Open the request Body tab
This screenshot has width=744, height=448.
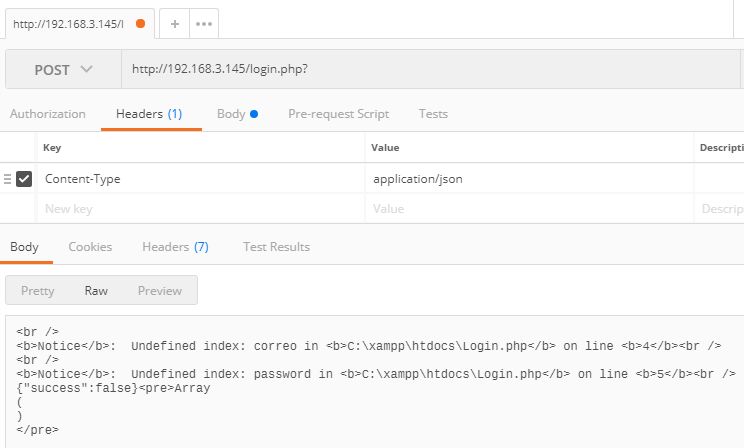(x=237, y=114)
